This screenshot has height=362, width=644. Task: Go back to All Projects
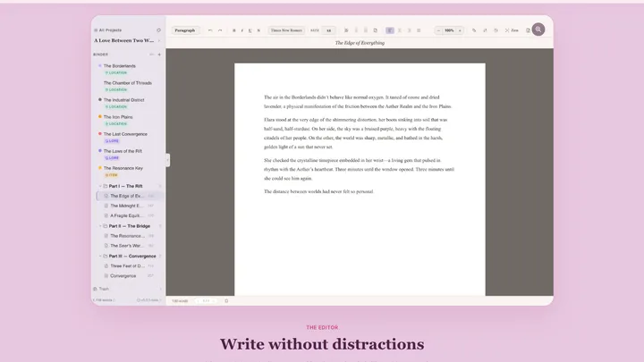108,30
